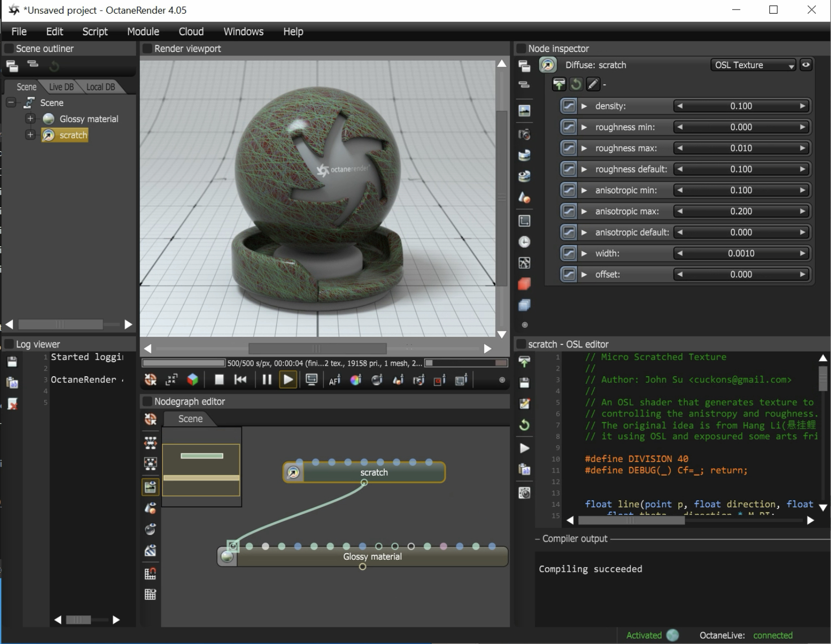This screenshot has height=644, width=831.
Task: Click the Nodegraph minimap thumbnail
Action: [x=202, y=467]
